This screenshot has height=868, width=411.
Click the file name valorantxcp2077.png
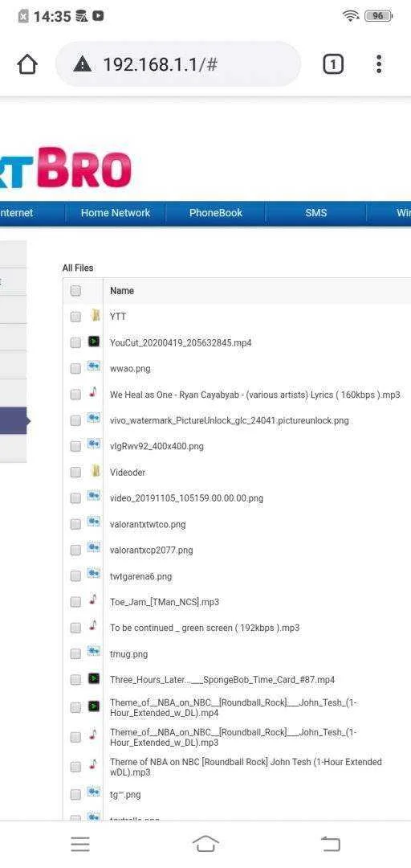pyautogui.click(x=152, y=551)
